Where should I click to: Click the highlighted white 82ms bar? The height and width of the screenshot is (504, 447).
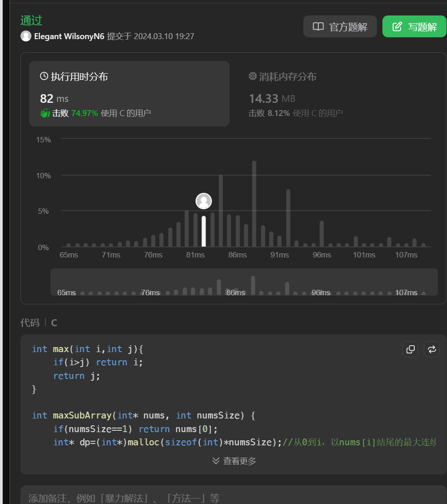point(204,232)
